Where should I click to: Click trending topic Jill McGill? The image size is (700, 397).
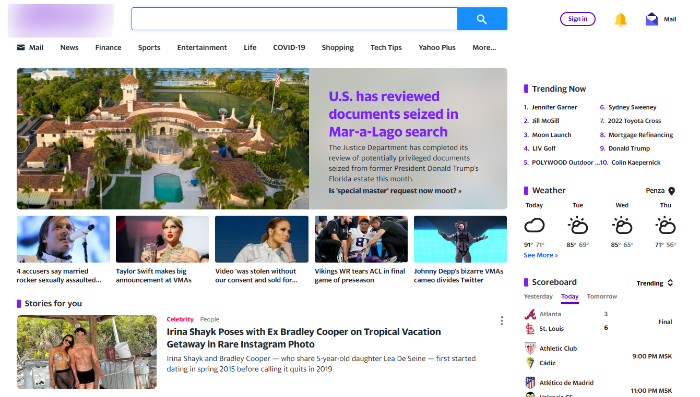pos(545,121)
